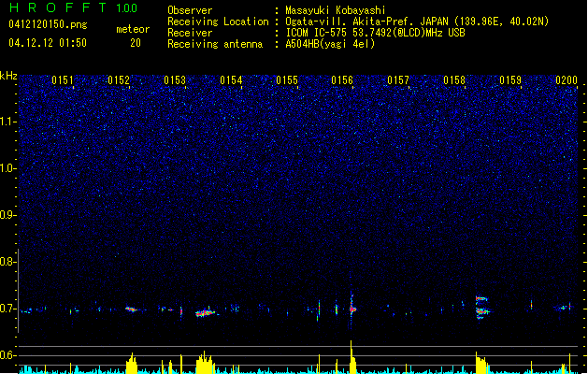Screen dimensions: 588x374
Task: Select the filename 0412120150.png
Action: [48, 24]
